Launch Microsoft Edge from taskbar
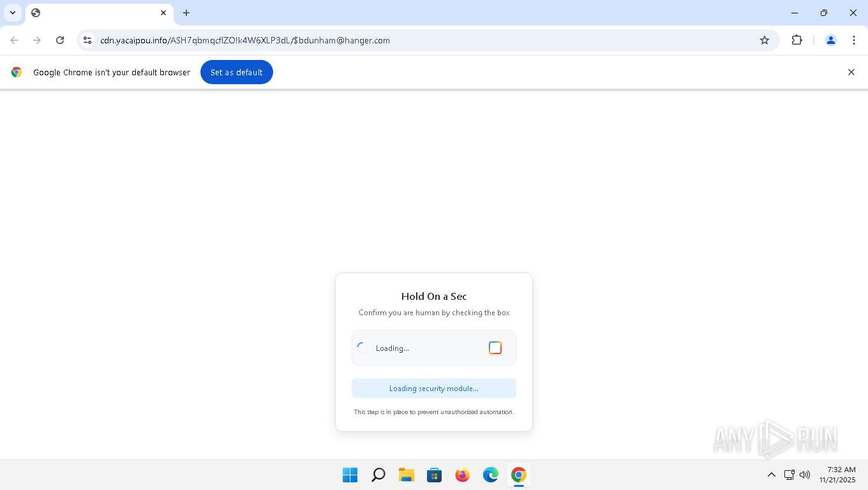The height and width of the screenshot is (490, 868). pos(491,475)
